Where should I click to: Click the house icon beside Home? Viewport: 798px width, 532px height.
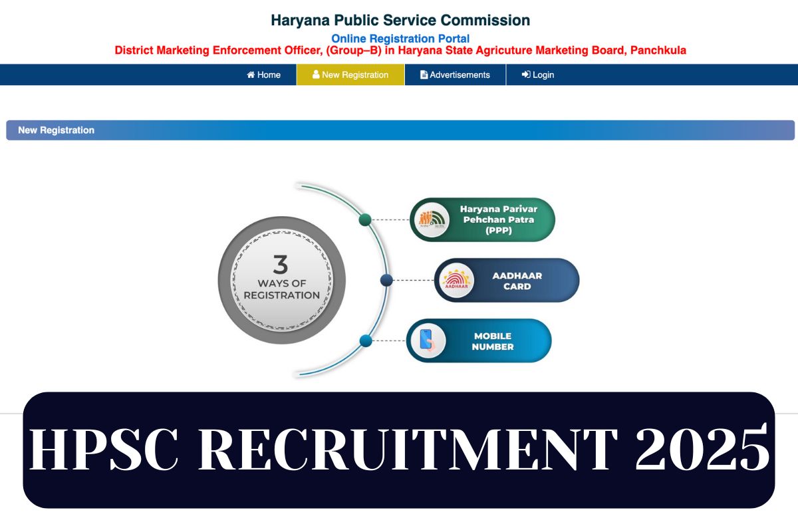coord(251,74)
